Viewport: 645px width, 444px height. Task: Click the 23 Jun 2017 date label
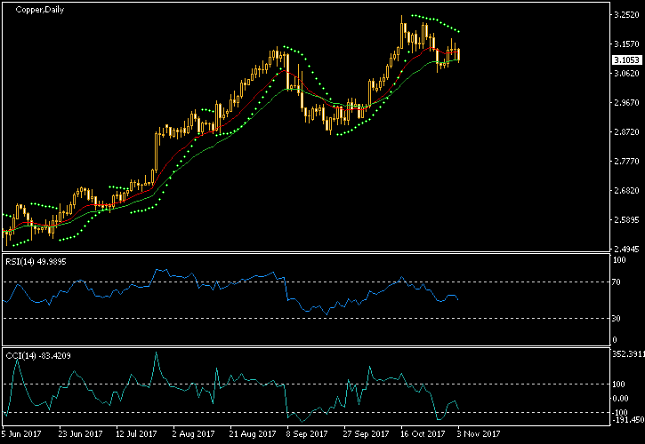80,434
